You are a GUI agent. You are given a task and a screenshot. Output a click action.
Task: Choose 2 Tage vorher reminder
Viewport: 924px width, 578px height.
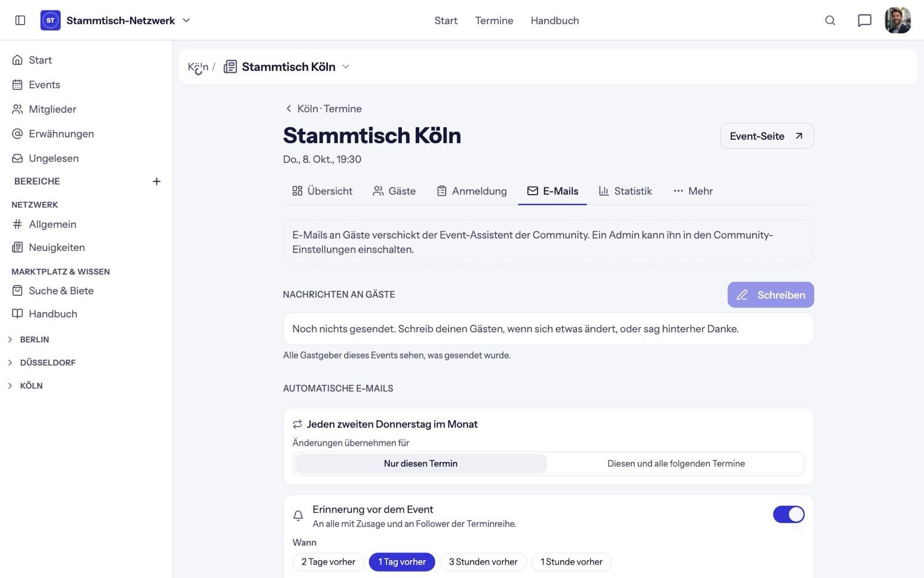click(328, 562)
